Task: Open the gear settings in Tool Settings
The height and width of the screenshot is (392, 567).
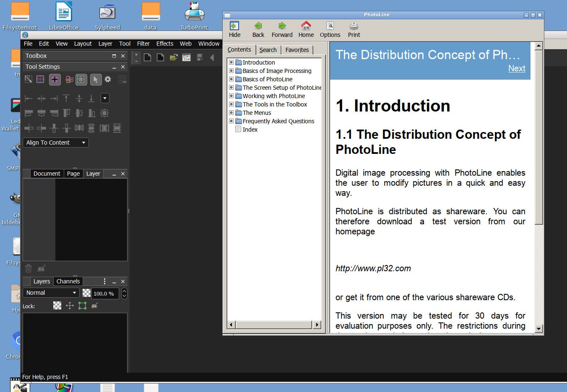Action: point(108,79)
